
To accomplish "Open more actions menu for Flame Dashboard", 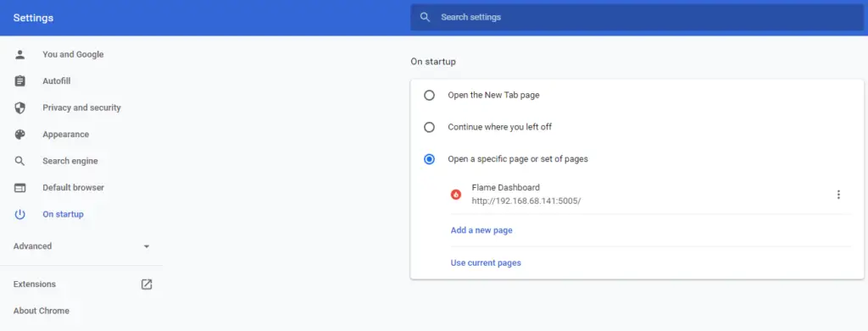I will click(x=838, y=195).
